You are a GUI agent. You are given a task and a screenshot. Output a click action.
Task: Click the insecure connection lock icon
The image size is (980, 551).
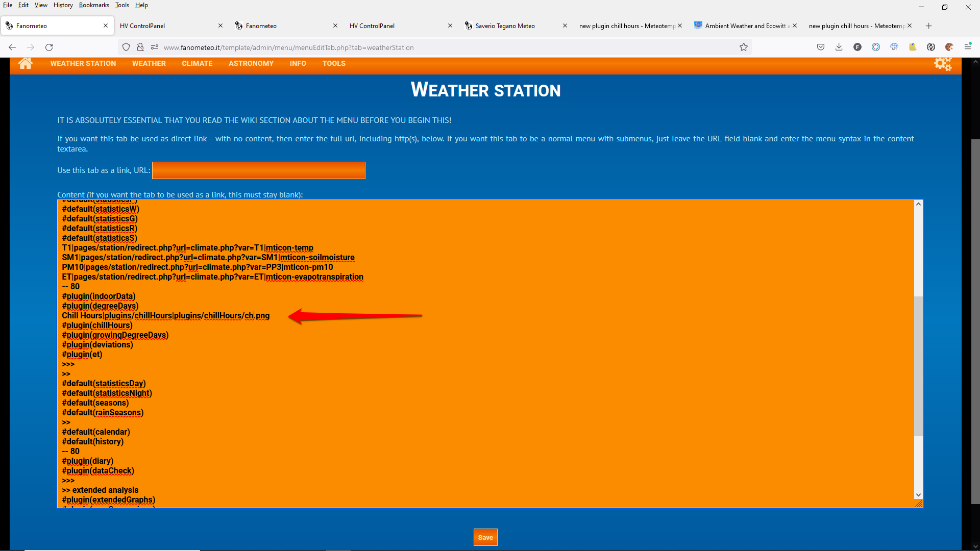(x=140, y=47)
